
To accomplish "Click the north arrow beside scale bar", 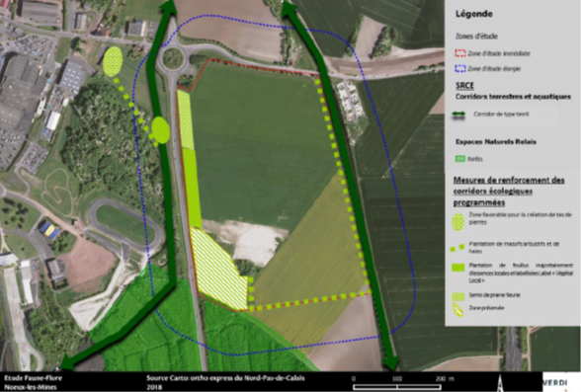I will point(500,382).
